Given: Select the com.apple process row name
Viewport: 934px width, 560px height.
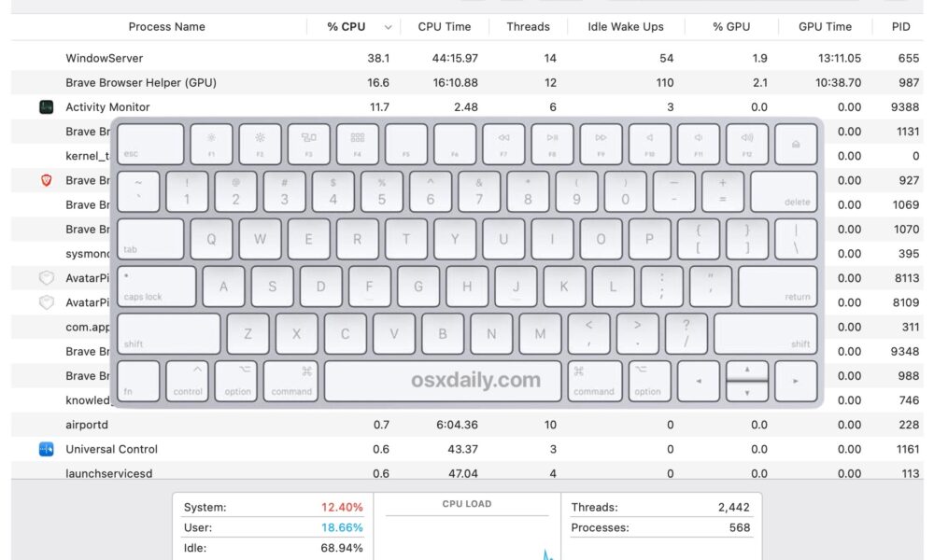Looking at the screenshot, I should coord(88,327).
